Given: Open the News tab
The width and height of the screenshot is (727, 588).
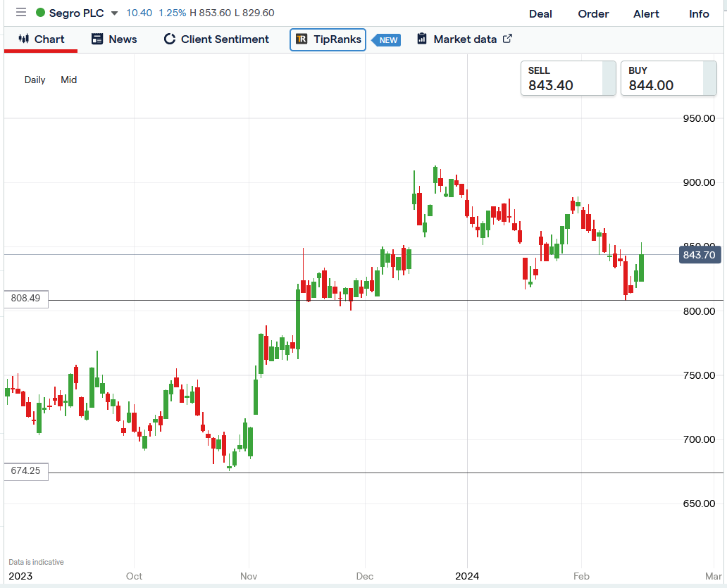Looking at the screenshot, I should point(114,39).
